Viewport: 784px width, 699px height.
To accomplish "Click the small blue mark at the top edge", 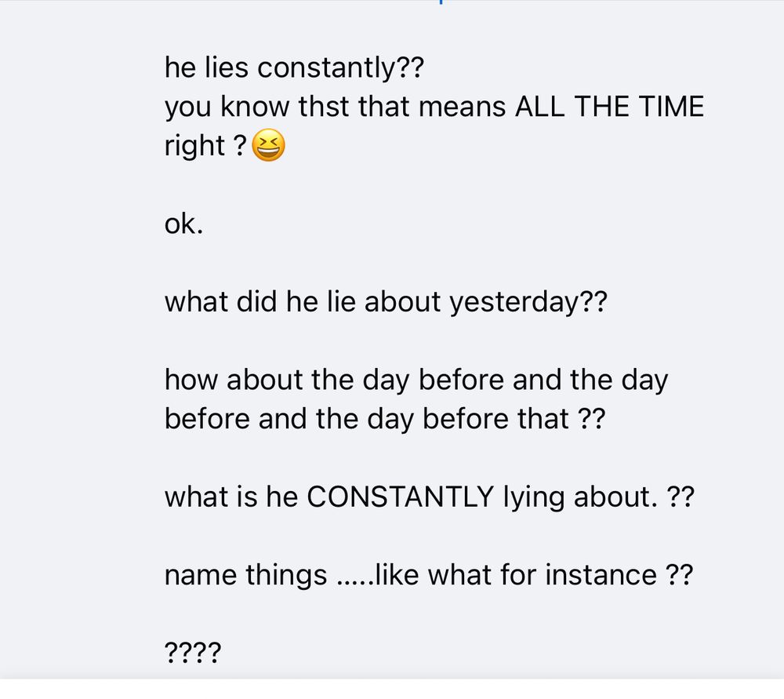I will click(441, 2).
